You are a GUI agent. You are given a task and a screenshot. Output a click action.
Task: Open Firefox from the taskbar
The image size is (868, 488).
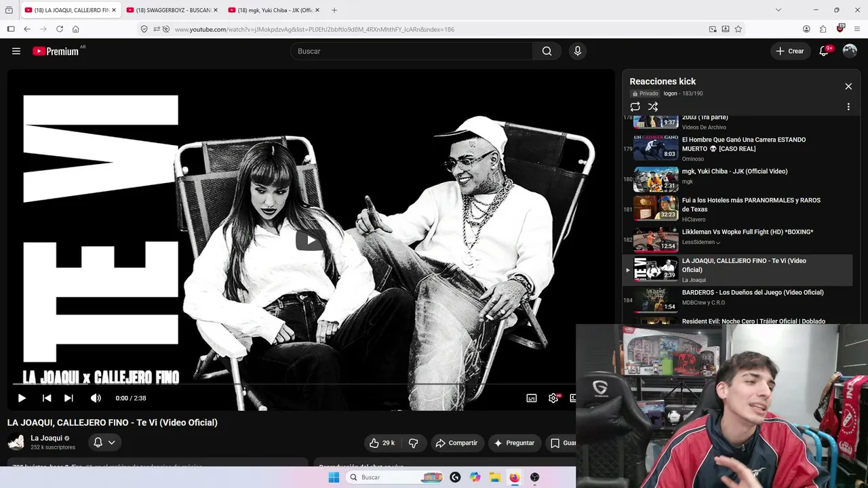pos(515,477)
